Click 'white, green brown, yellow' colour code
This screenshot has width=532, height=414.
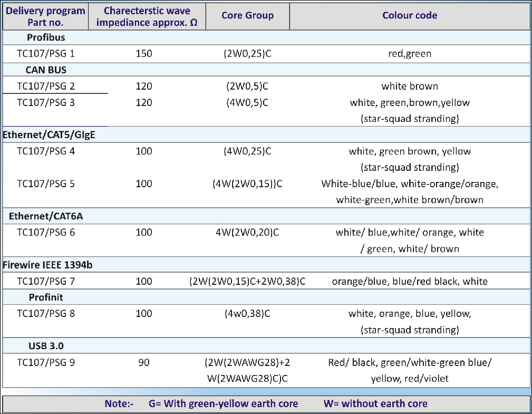coord(410,151)
